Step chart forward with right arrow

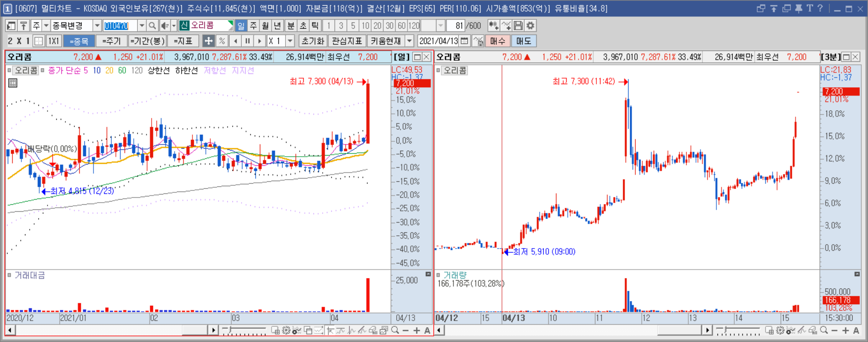pos(260,41)
